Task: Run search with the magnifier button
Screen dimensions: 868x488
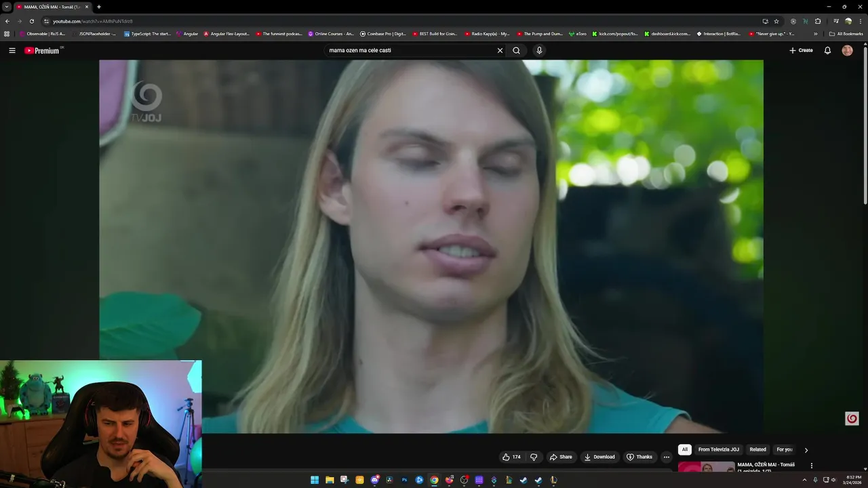Action: click(x=517, y=50)
